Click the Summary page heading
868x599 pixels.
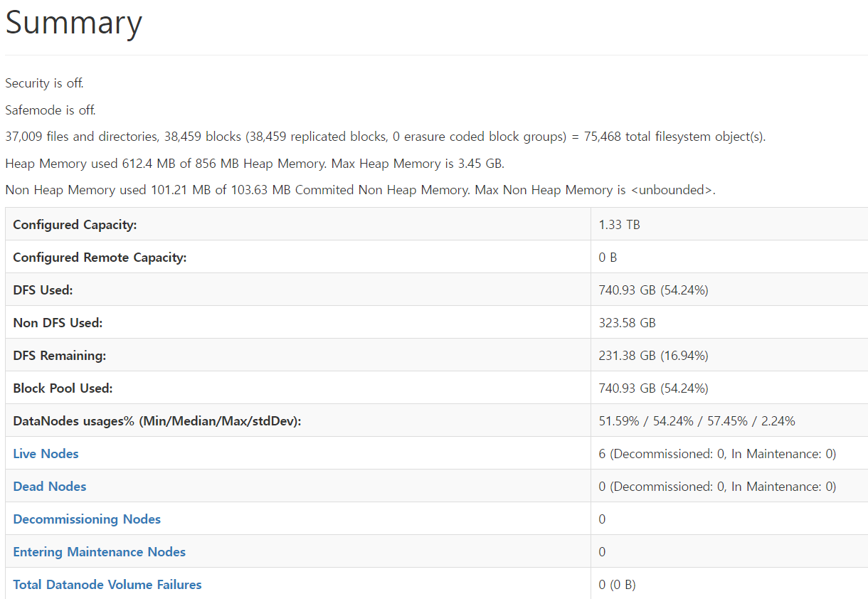point(73,23)
